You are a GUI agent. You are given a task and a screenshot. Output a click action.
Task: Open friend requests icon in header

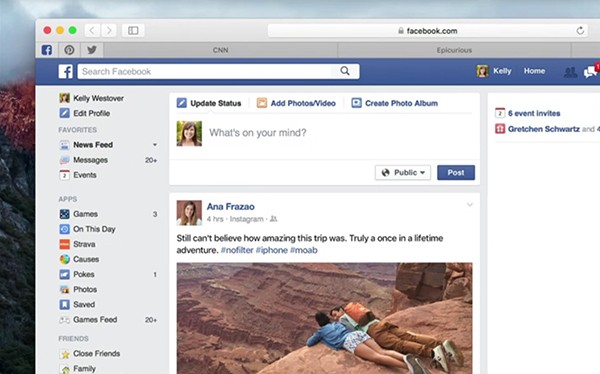click(570, 72)
